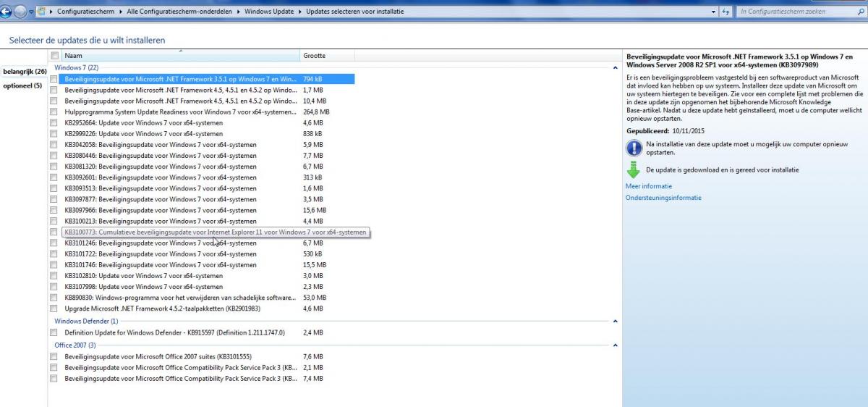This screenshot has width=868, height=407.
Task: Check the .NET Framework 3.5.1 security update
Action: pos(54,79)
